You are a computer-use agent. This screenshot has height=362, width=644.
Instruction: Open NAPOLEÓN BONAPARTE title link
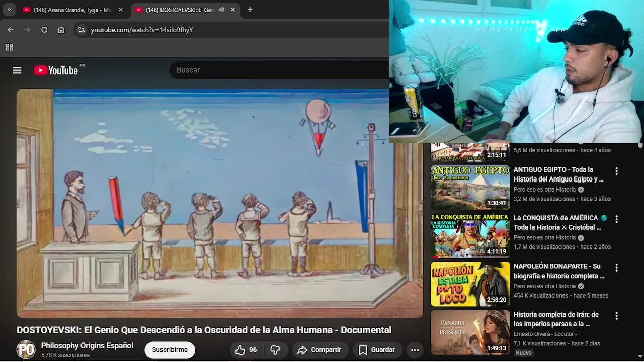coord(558,271)
